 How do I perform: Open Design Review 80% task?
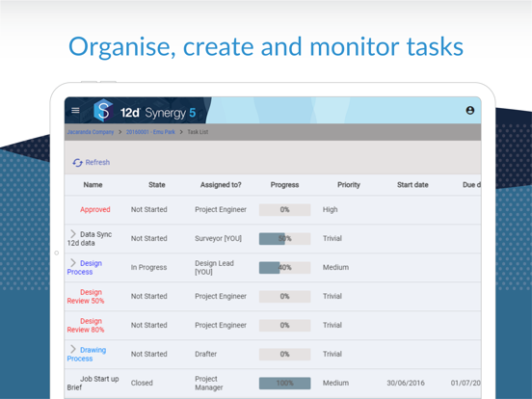click(86, 325)
